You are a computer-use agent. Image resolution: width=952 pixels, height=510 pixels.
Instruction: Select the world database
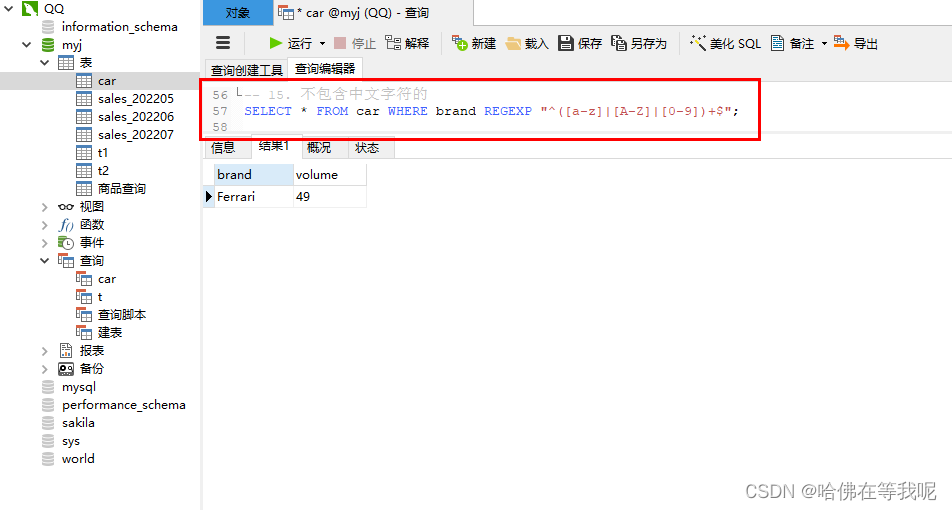click(78, 459)
